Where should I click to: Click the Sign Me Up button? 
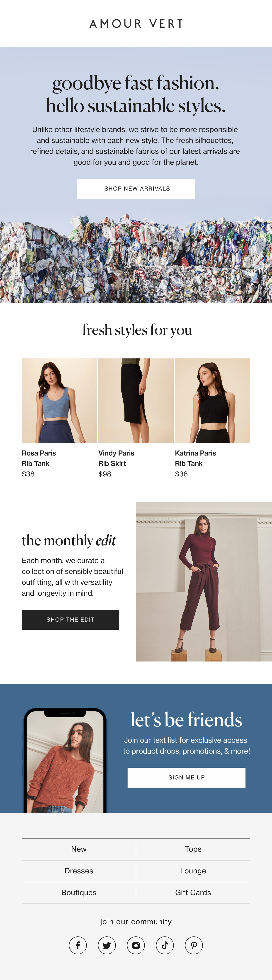[x=187, y=777]
